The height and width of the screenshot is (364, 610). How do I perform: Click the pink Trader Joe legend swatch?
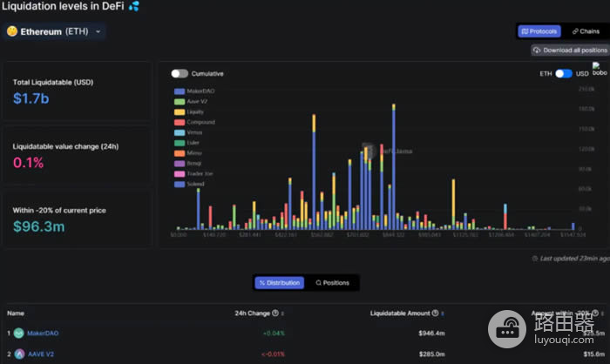[x=180, y=174]
